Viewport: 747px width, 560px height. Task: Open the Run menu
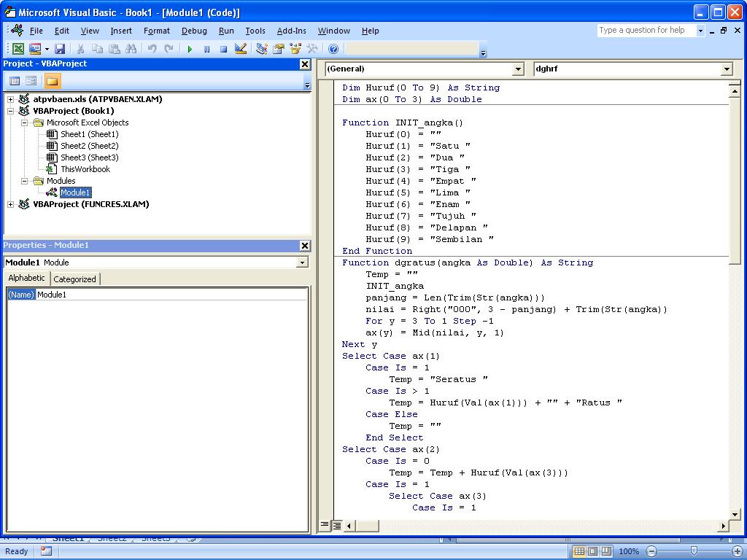(226, 31)
